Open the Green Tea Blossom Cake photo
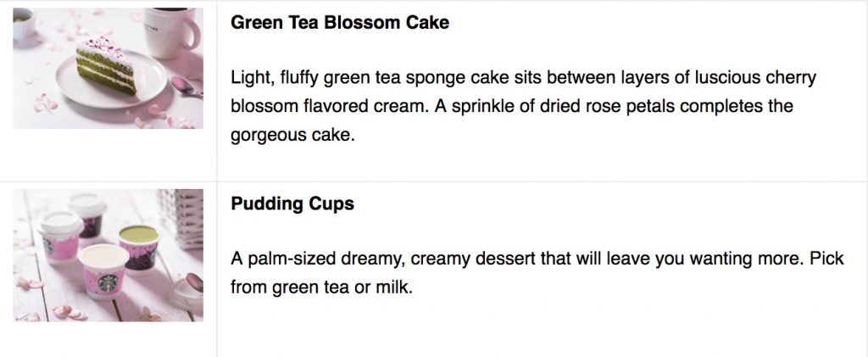The width and height of the screenshot is (868, 357). [x=108, y=68]
